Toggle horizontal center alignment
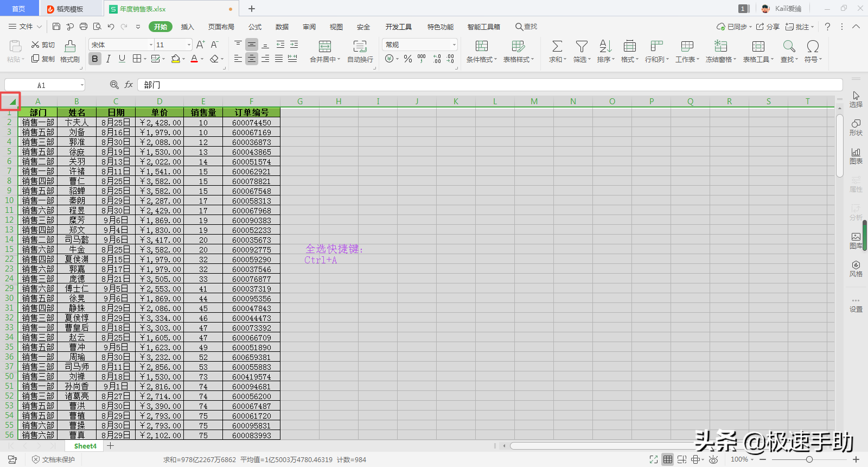The image size is (868, 467). 252,59
